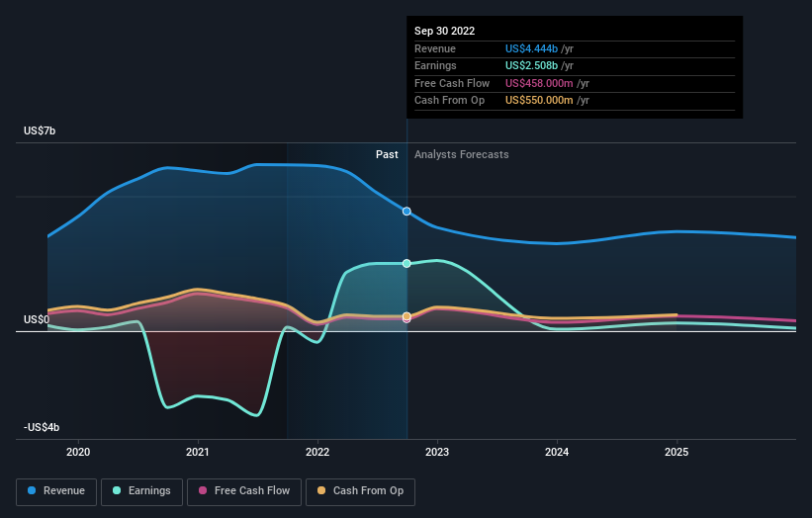The height and width of the screenshot is (518, 812).
Task: Click the blue Revenue data point marker
Action: pyautogui.click(x=406, y=212)
